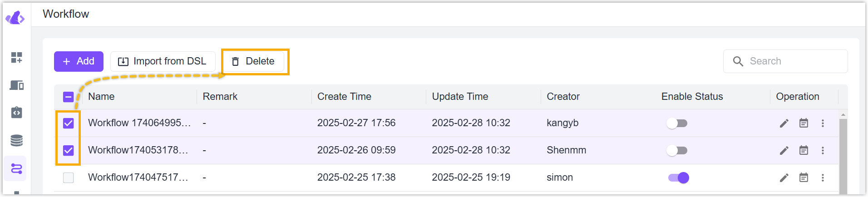Uncheck the Workflow 174064995 row checkbox
This screenshot has width=868, height=197.
pos(69,123)
